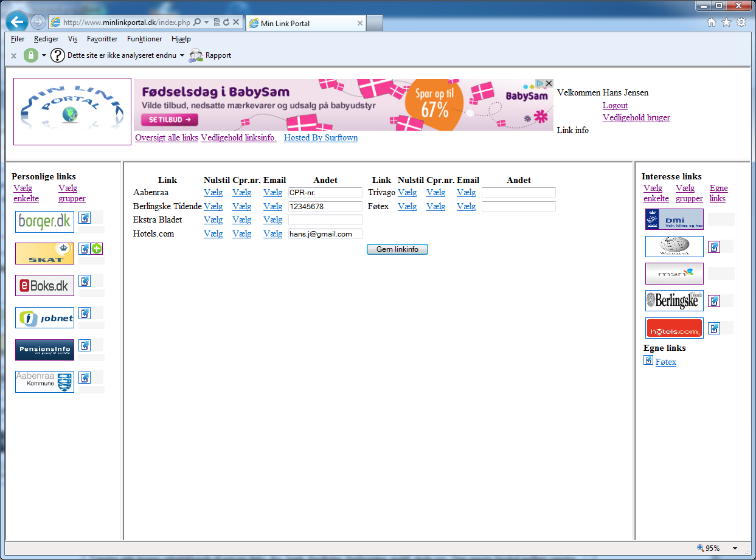Screen dimensions: 756x560
Task: Click the edit icon beside Berlingske logo
Action: coord(714,300)
